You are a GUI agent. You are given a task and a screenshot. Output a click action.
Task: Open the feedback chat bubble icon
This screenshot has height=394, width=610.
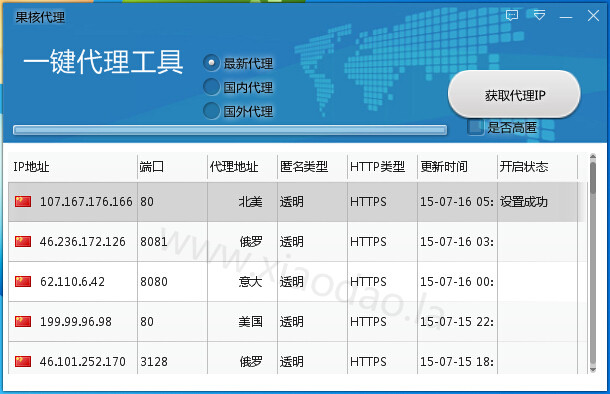click(512, 16)
